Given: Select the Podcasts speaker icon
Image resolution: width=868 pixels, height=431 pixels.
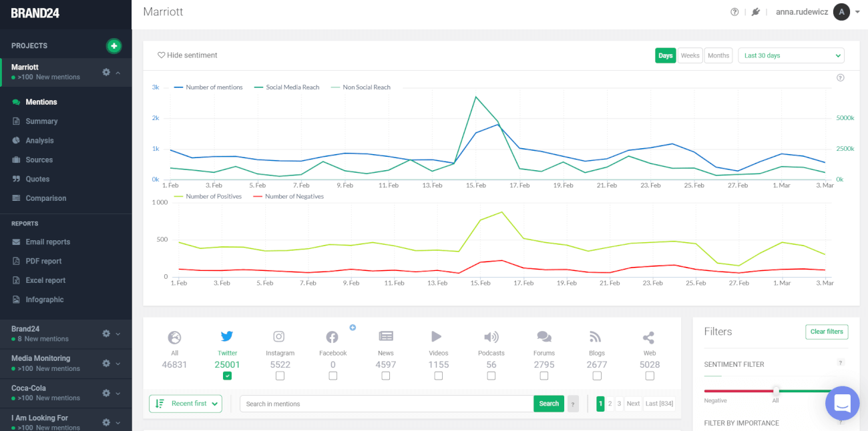Looking at the screenshot, I should point(491,337).
